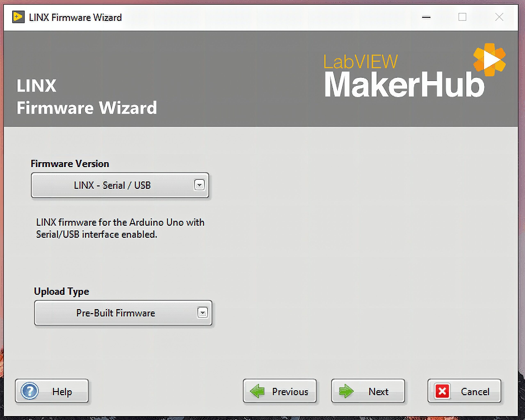Minimize the LINX Firmware Wizard window

[x=426, y=17]
